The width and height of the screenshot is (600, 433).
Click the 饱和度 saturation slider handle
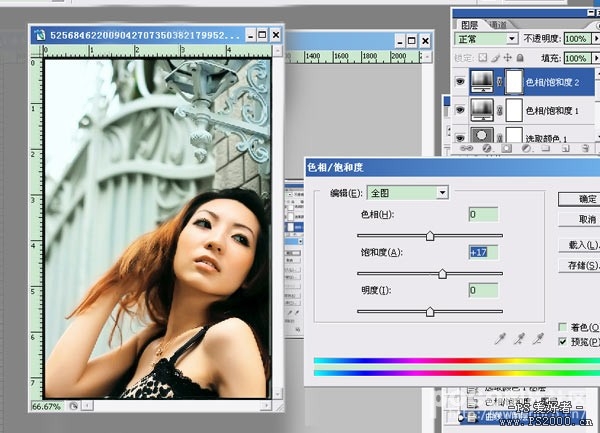pyautogui.click(x=442, y=274)
